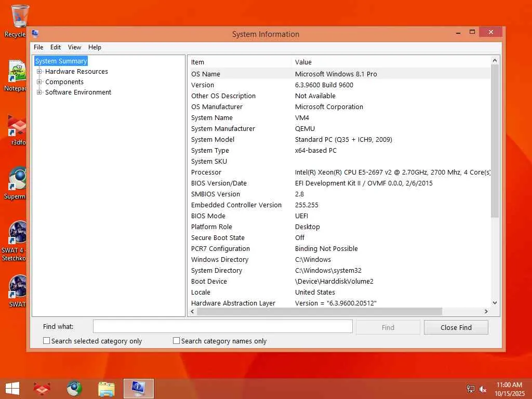Select the OS Manufacturer row
Screen dimensions: 532x399
pyautogui.click(x=339, y=107)
